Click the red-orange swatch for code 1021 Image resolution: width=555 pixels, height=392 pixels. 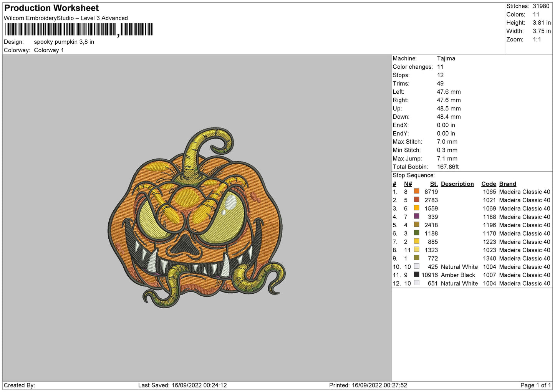(x=416, y=200)
